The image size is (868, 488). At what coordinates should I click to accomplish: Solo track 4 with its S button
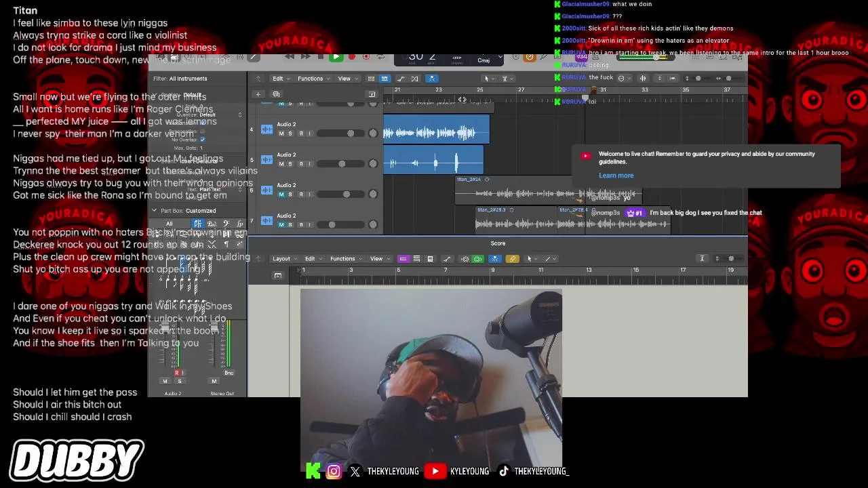coord(290,134)
